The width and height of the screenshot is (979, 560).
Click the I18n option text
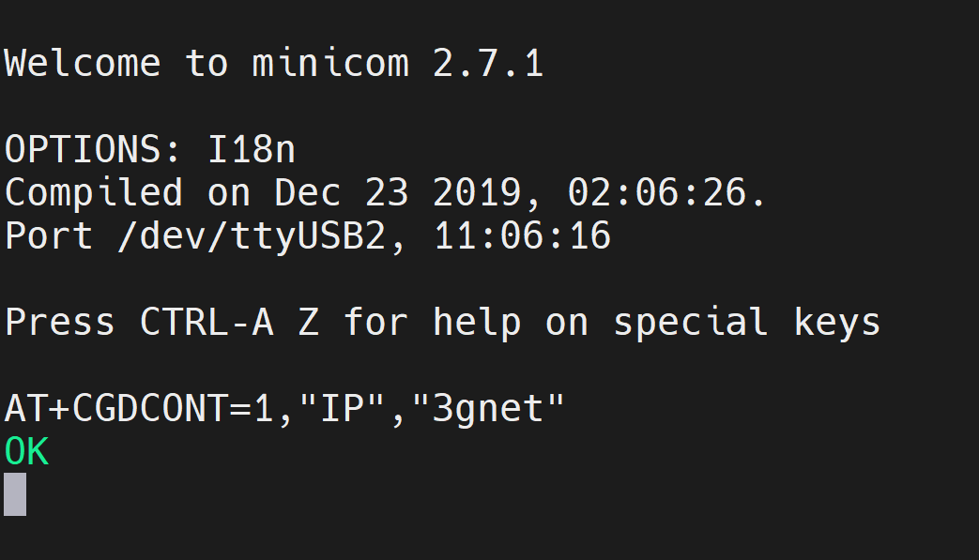(251, 150)
